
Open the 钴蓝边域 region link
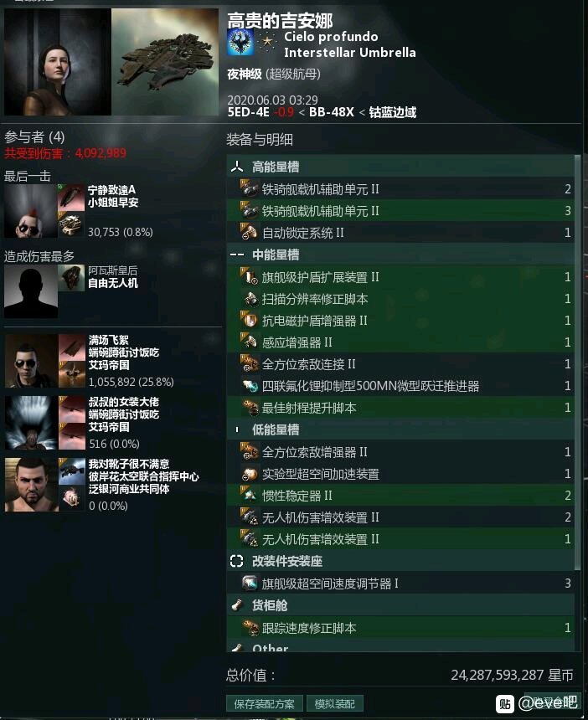392,112
